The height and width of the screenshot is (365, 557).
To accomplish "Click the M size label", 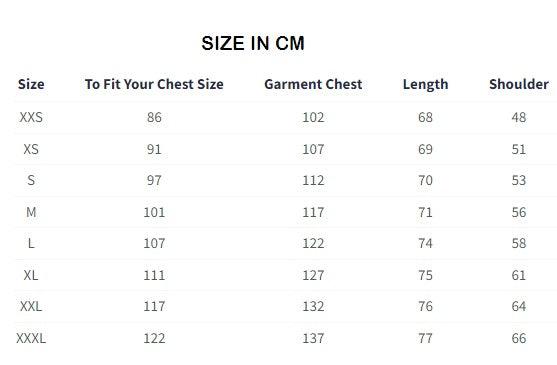I will coord(31,212).
